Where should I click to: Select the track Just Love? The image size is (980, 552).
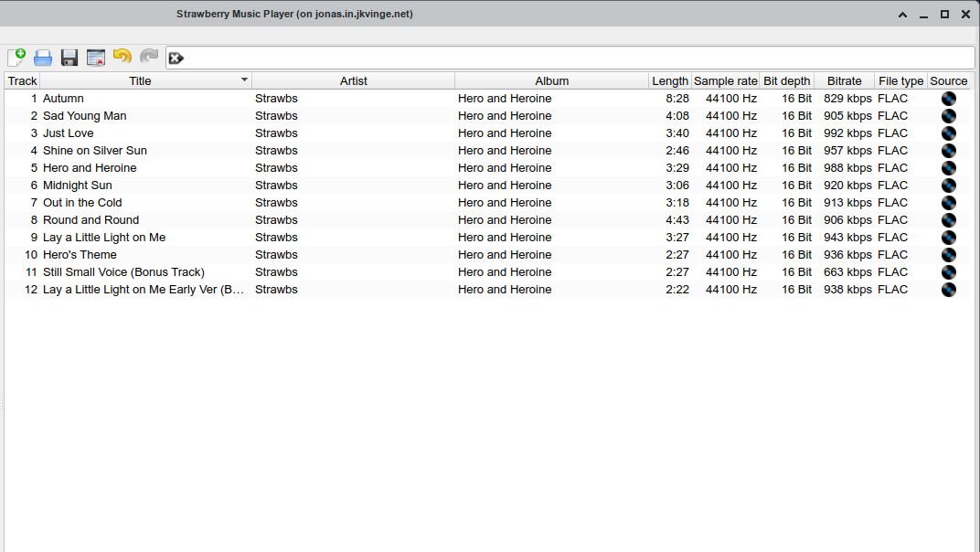[x=69, y=133]
